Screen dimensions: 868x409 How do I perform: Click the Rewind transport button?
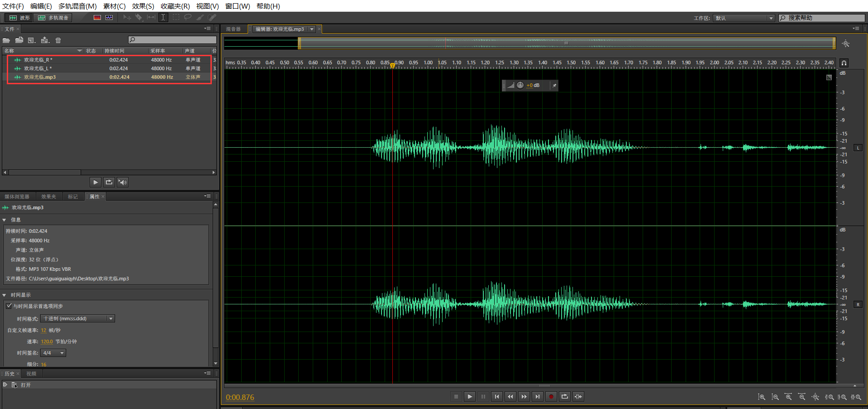click(x=510, y=397)
